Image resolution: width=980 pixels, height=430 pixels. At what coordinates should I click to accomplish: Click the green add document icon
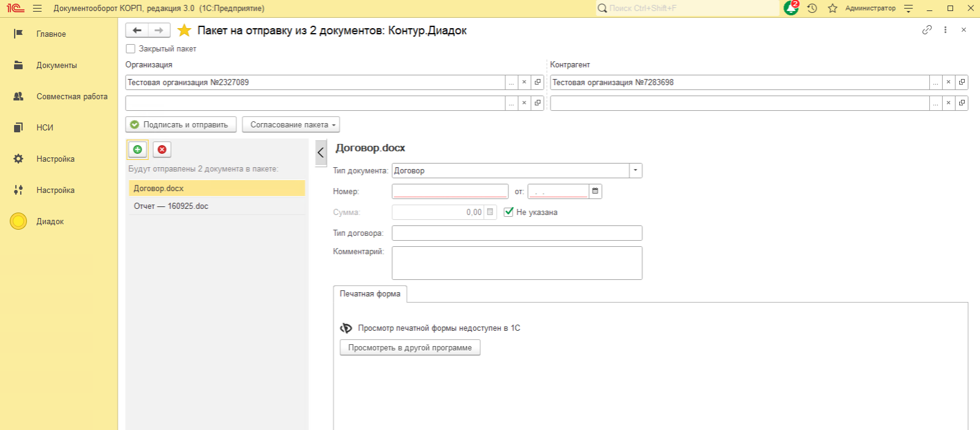138,149
